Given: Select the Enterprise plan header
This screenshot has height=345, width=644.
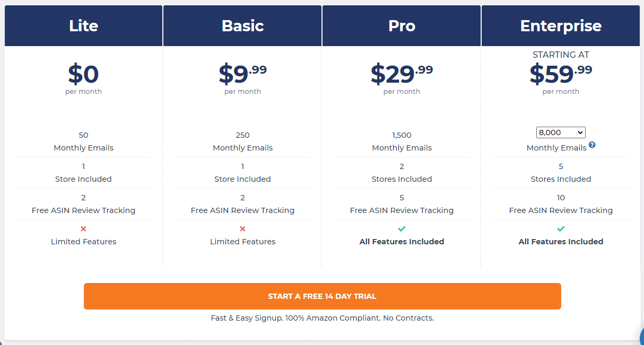Looking at the screenshot, I should point(561,26).
